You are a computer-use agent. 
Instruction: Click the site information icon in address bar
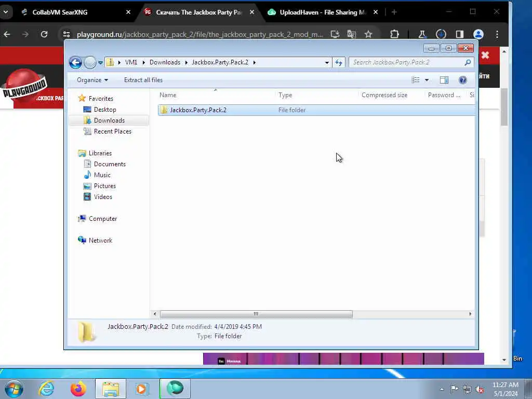[66, 34]
